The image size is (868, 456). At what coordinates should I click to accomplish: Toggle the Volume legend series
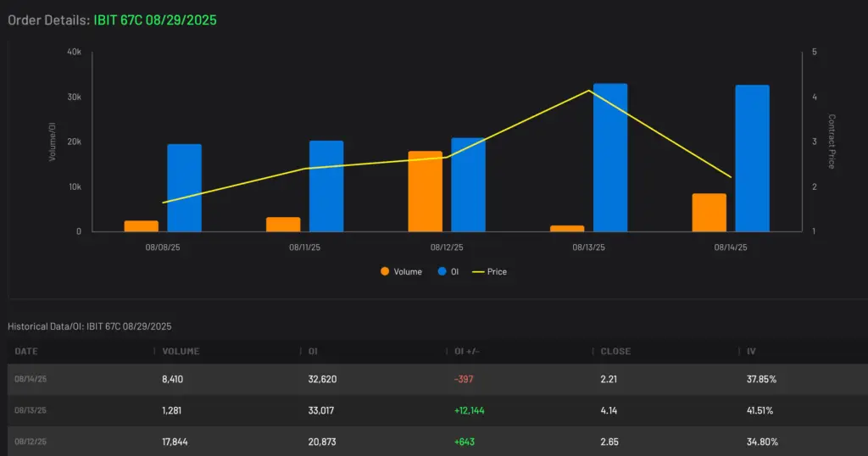point(401,272)
